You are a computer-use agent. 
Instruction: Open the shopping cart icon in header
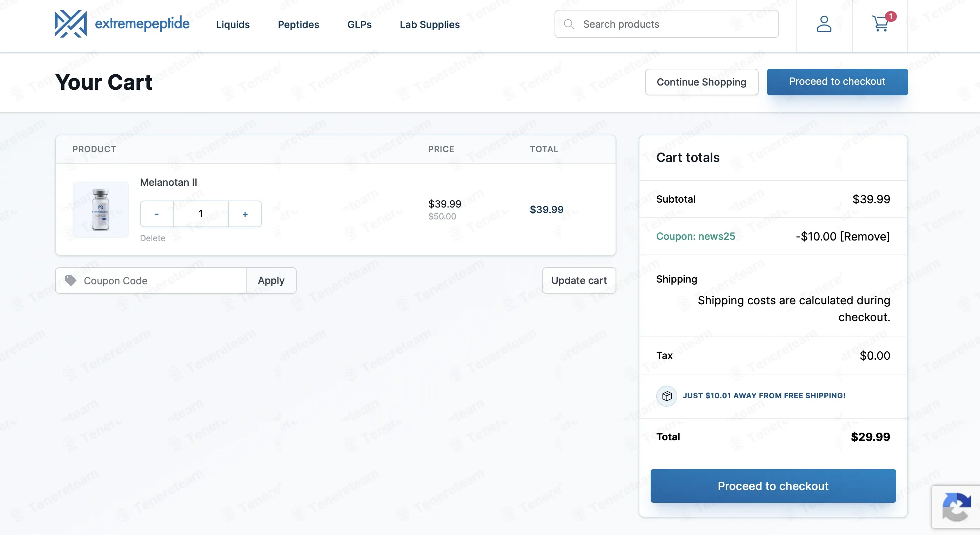[x=881, y=23]
